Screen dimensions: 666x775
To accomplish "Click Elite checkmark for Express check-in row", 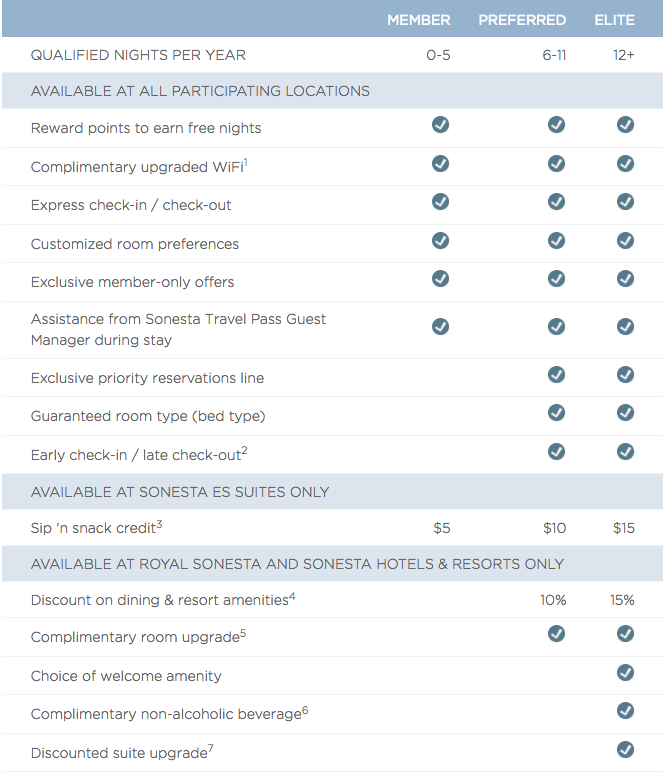I will (625, 202).
